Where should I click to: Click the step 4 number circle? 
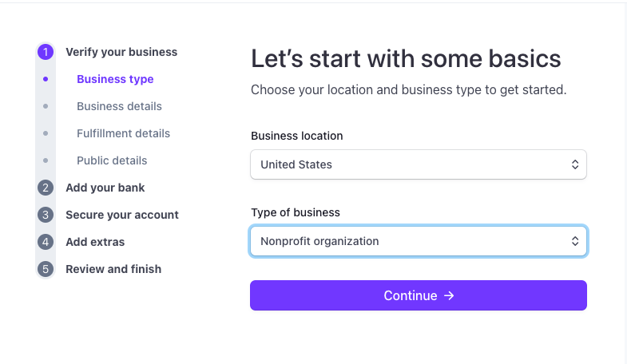(x=46, y=242)
